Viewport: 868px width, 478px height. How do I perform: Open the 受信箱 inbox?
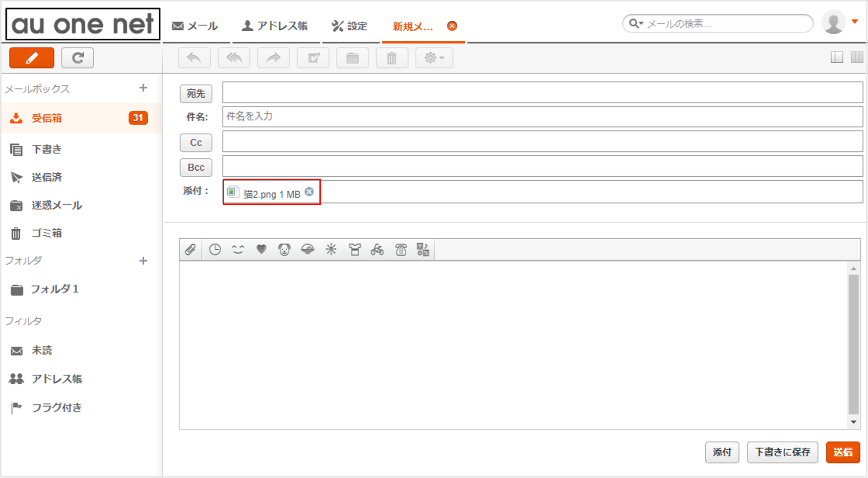tap(81, 118)
